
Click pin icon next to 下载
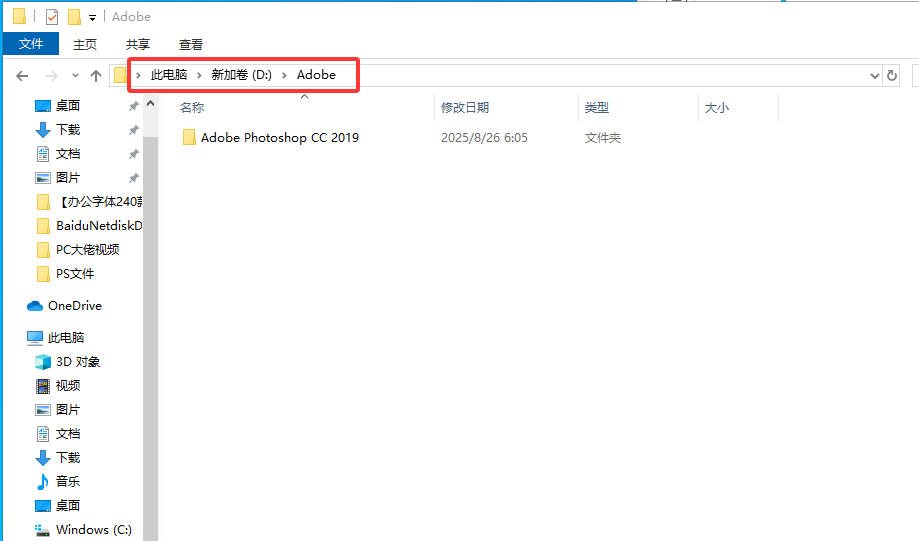pyautogui.click(x=134, y=130)
